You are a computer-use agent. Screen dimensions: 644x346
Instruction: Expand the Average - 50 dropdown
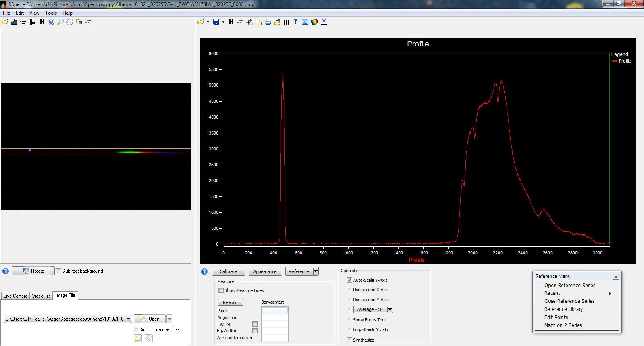pos(389,309)
